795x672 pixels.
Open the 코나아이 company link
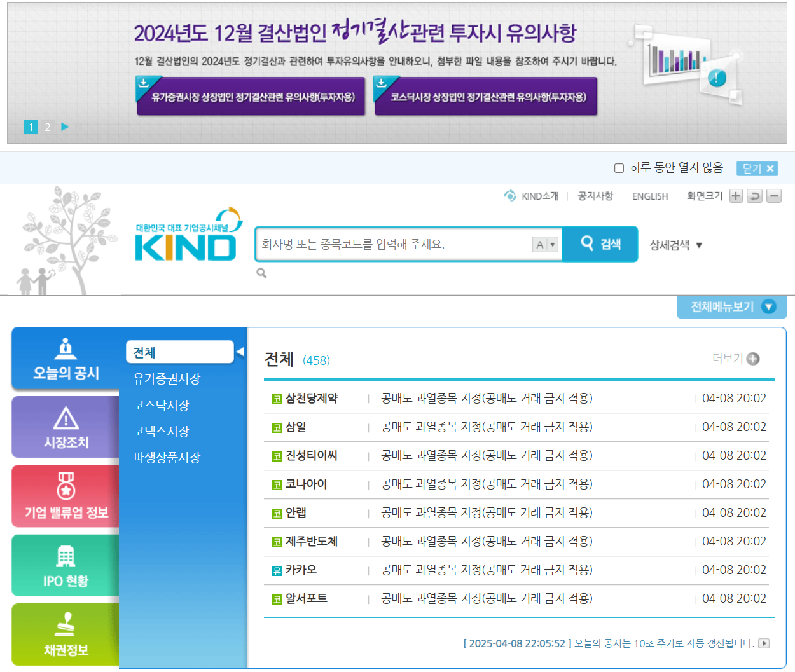point(306,484)
